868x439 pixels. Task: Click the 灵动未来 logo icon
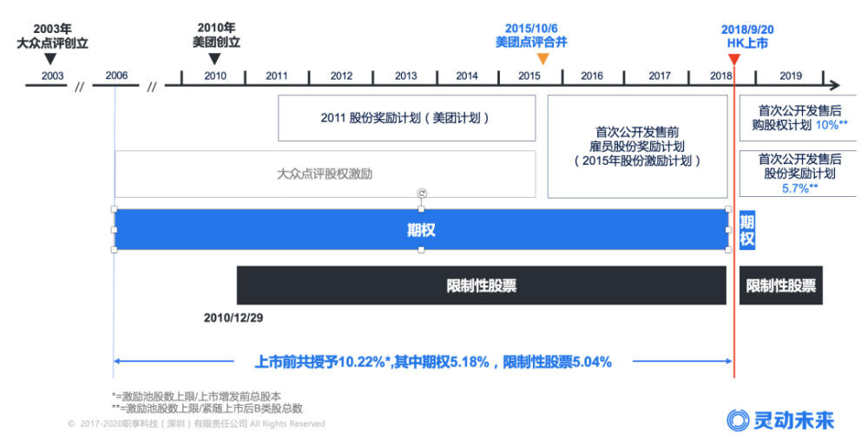point(738,420)
